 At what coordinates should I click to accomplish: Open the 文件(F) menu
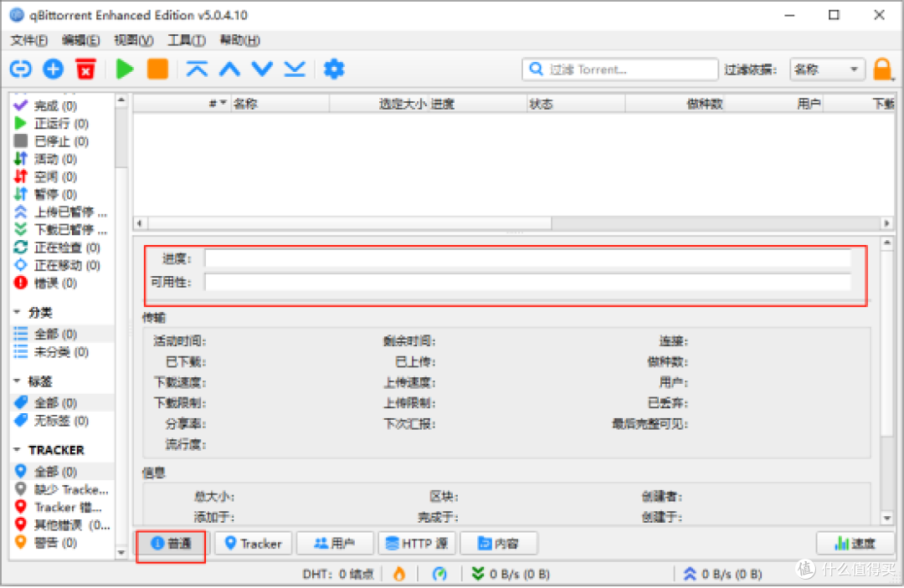[28, 40]
